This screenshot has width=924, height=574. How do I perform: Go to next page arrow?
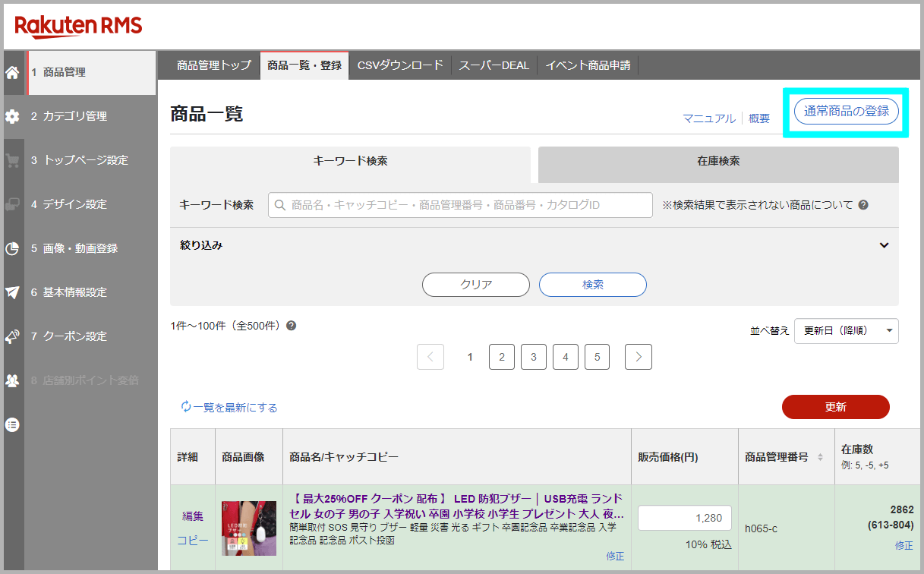point(639,357)
